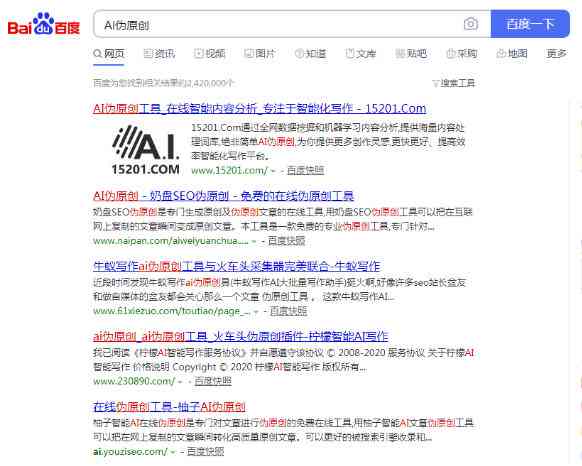Click the 百度一下 search button
Viewport: 582px width, 466px height.
pos(530,24)
